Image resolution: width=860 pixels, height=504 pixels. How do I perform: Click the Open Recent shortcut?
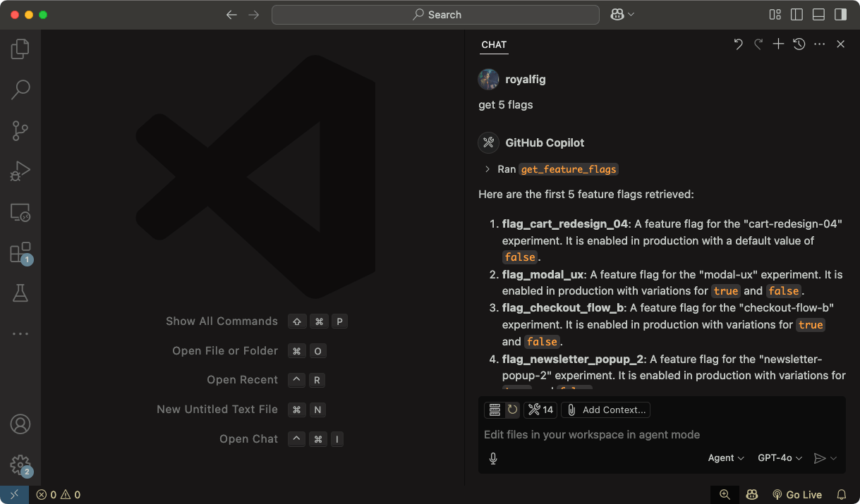(266, 380)
